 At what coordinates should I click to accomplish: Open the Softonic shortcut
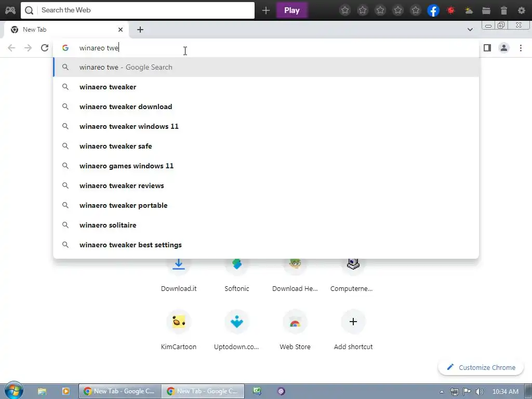click(x=237, y=275)
